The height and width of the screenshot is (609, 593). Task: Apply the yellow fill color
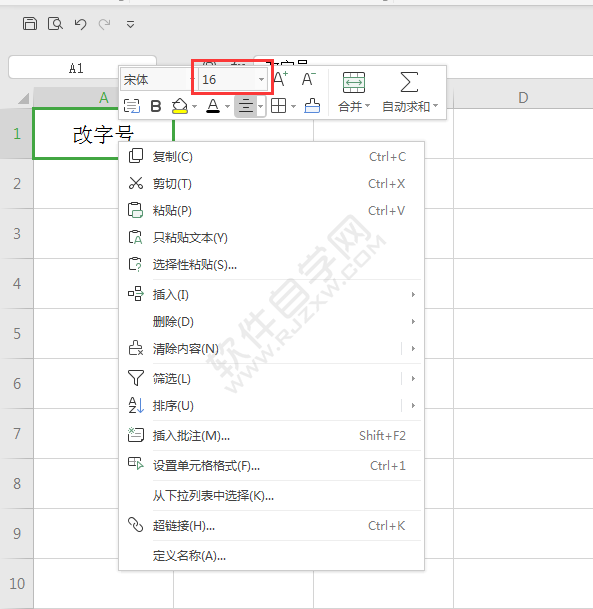coord(179,106)
